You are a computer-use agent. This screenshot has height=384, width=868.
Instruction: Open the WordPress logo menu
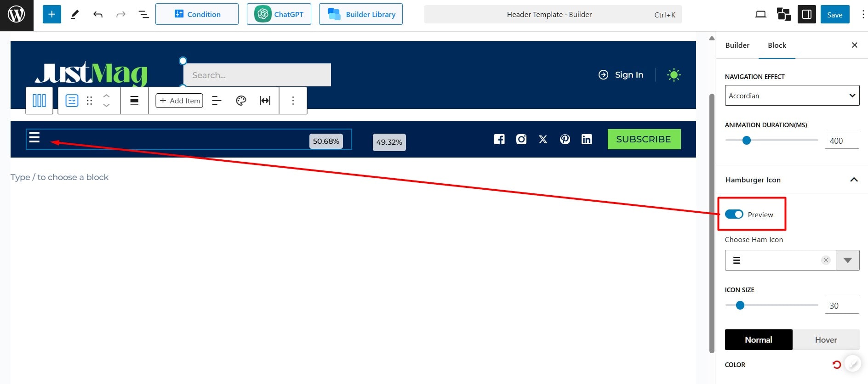coord(17,15)
